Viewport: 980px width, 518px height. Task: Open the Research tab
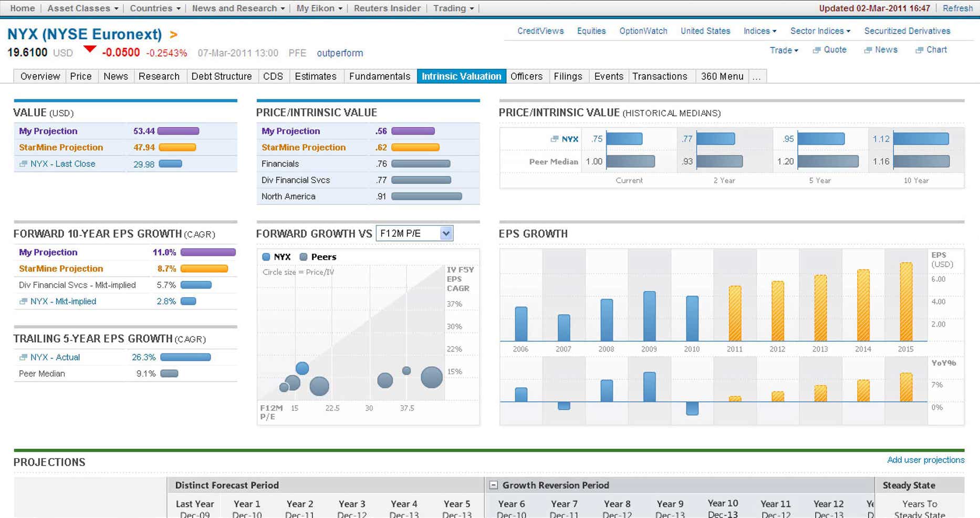tap(159, 77)
